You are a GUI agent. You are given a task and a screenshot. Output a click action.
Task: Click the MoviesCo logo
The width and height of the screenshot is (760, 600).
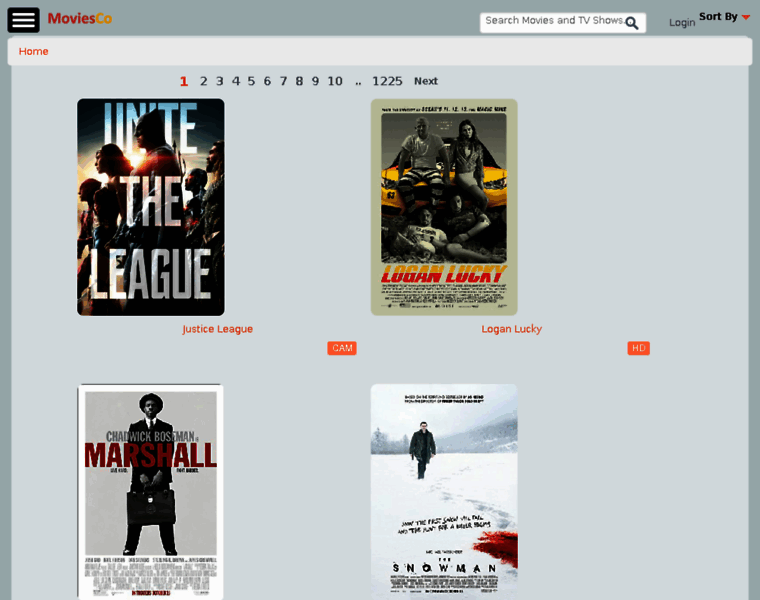click(x=79, y=19)
